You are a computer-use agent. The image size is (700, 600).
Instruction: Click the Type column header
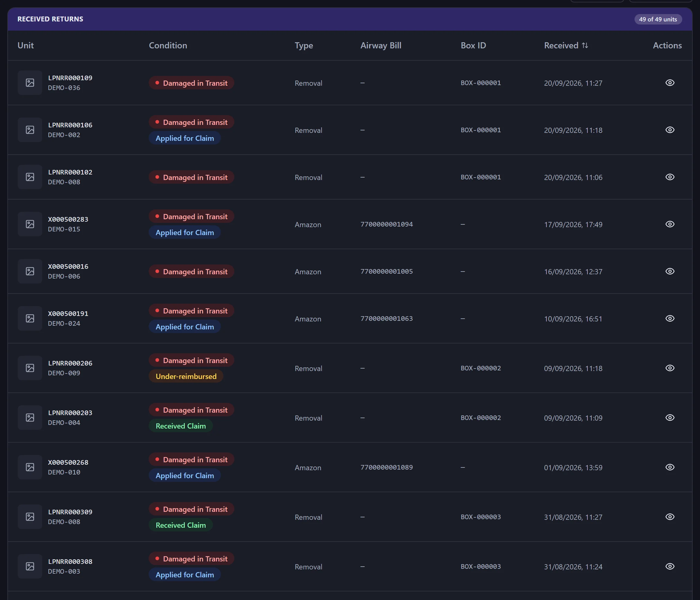(304, 45)
